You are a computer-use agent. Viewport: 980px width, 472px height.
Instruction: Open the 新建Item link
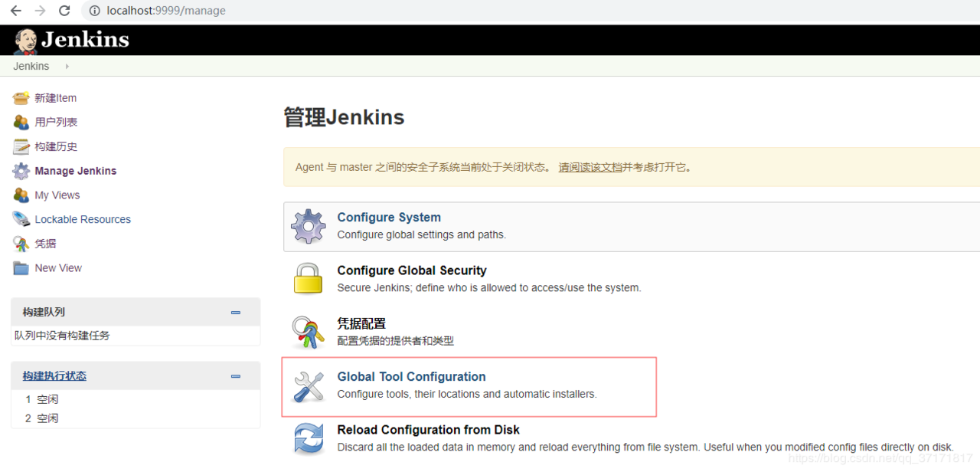tap(56, 98)
